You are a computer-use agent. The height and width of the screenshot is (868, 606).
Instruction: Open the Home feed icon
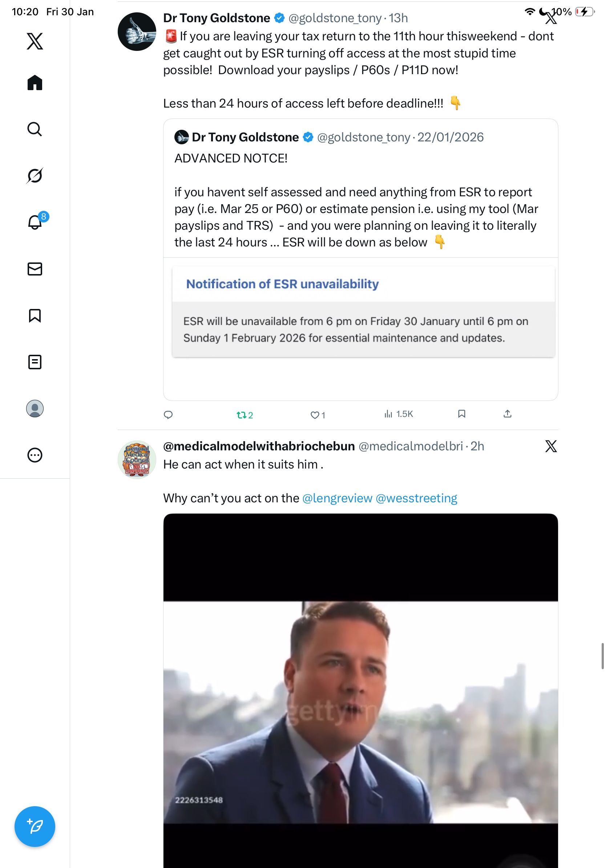click(35, 83)
